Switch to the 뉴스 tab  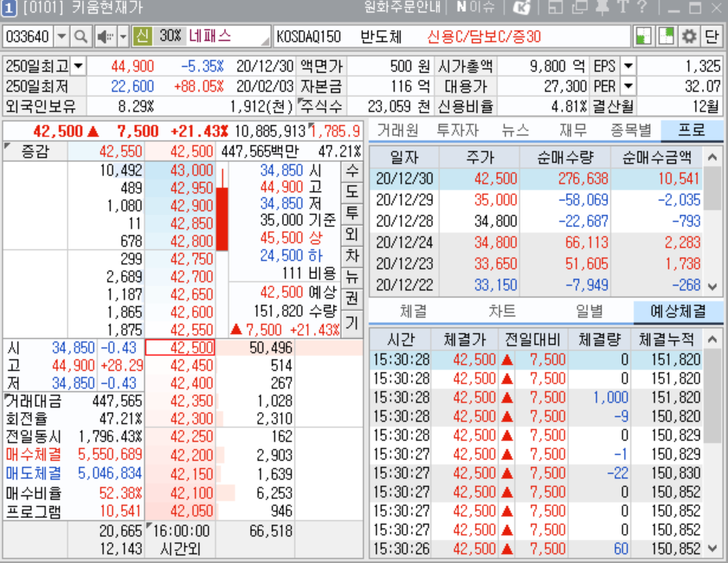coord(515,130)
